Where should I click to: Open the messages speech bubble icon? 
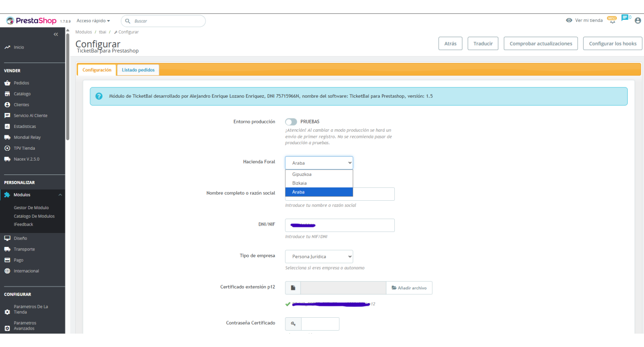[x=625, y=18]
